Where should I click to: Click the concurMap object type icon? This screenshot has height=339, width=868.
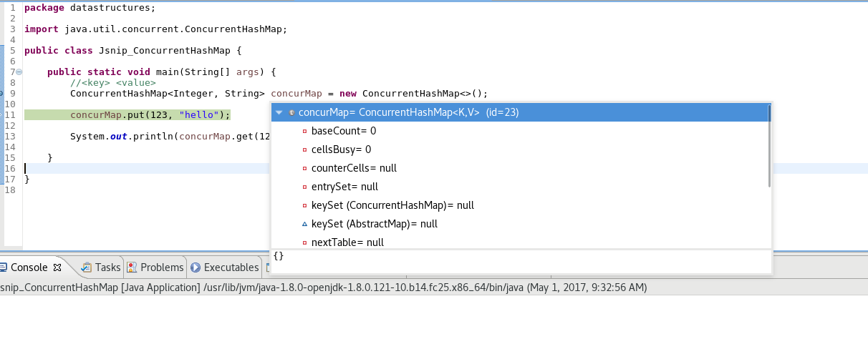tap(291, 112)
